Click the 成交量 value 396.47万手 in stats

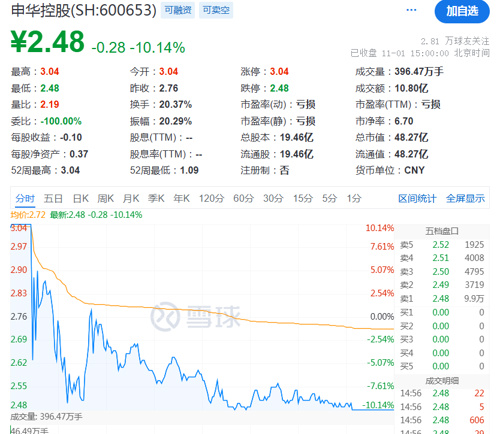pos(419,72)
